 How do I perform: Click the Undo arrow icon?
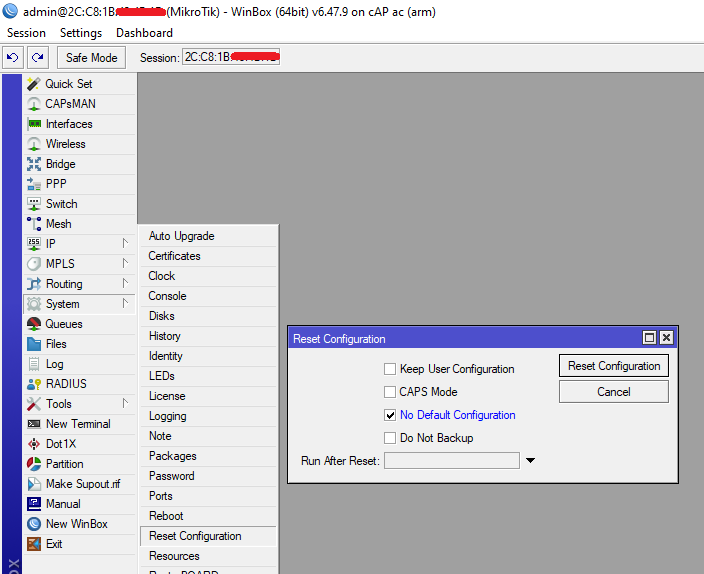point(13,57)
